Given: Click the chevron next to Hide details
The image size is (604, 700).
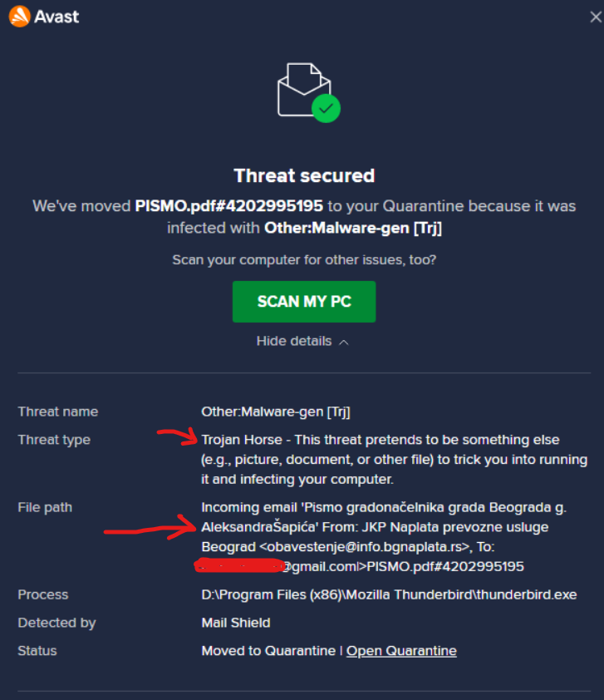Looking at the screenshot, I should pyautogui.click(x=343, y=342).
